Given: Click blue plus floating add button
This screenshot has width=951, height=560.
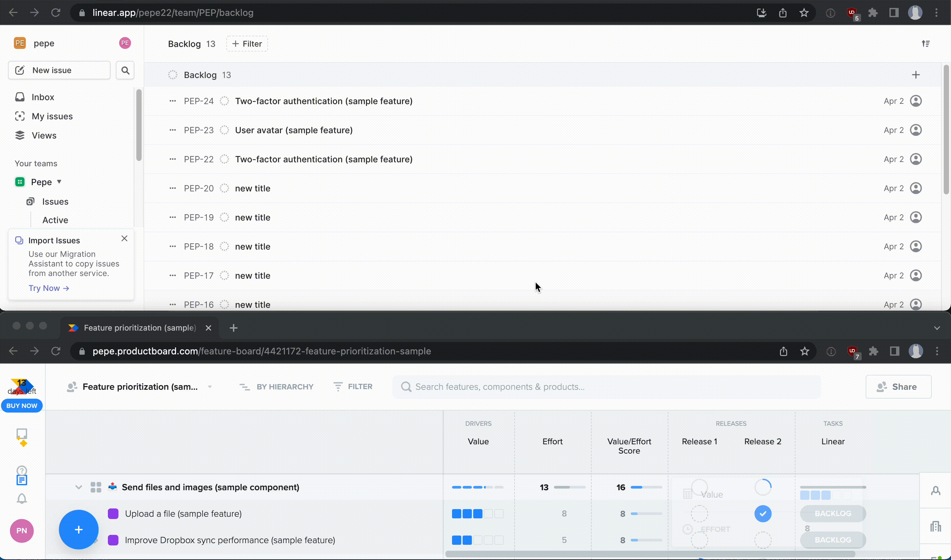Looking at the screenshot, I should point(78,530).
